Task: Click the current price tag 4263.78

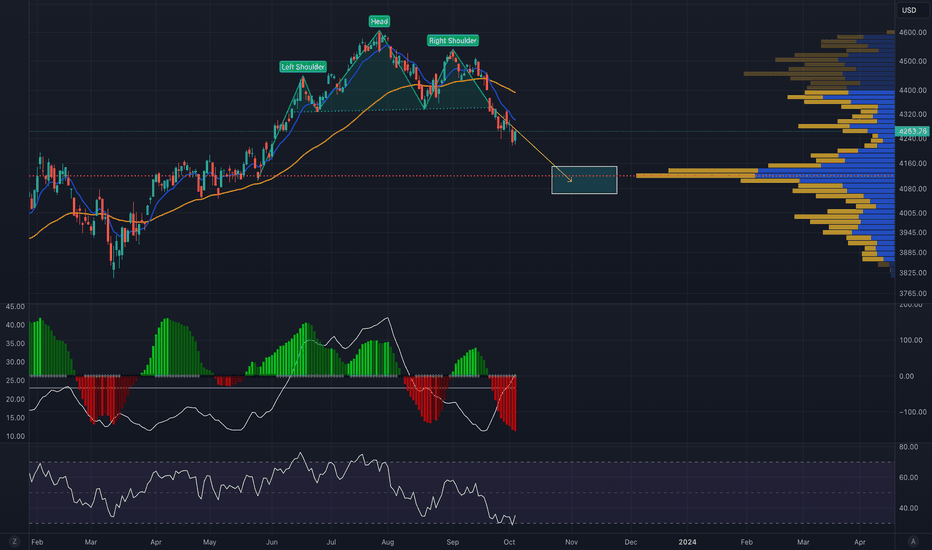Action: tap(912, 131)
